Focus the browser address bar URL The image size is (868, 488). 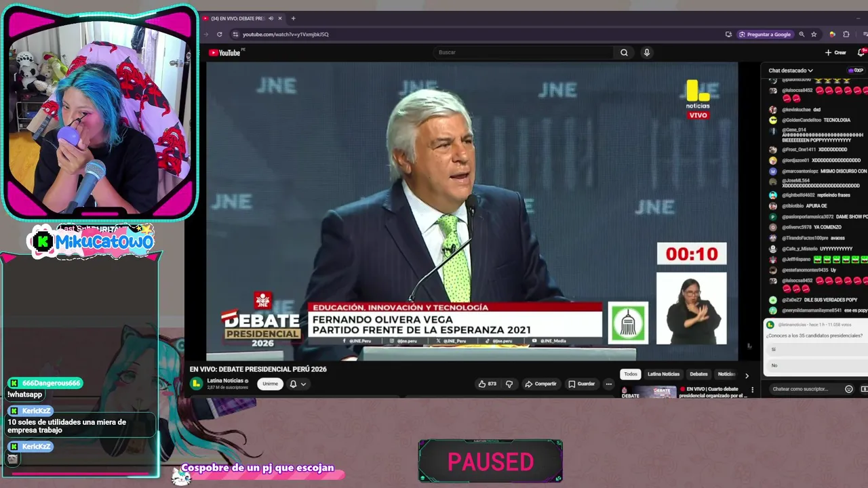point(285,34)
